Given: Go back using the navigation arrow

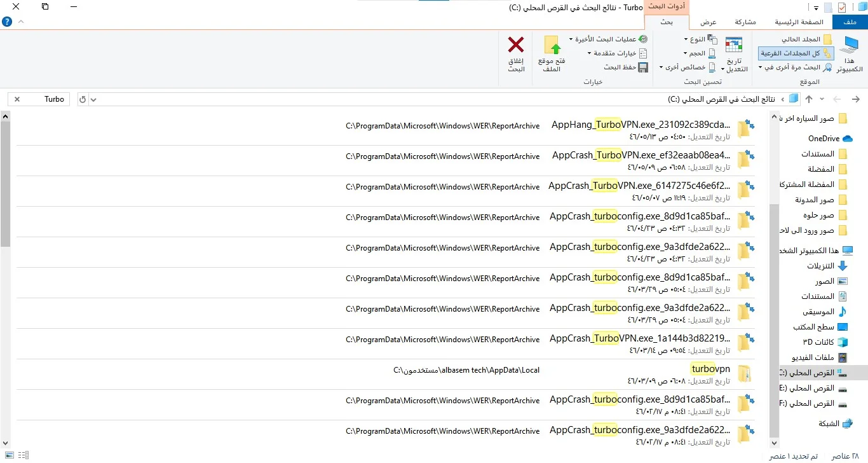Looking at the screenshot, I should (x=855, y=99).
